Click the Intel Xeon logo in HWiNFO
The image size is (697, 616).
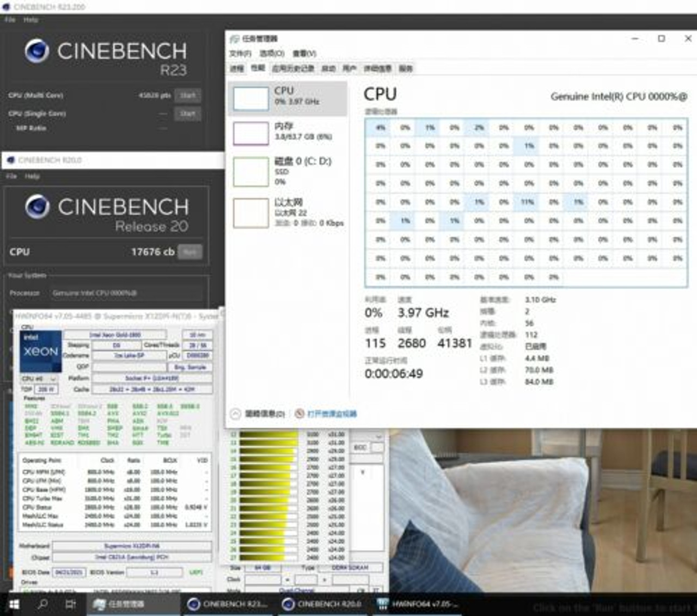pyautogui.click(x=41, y=351)
